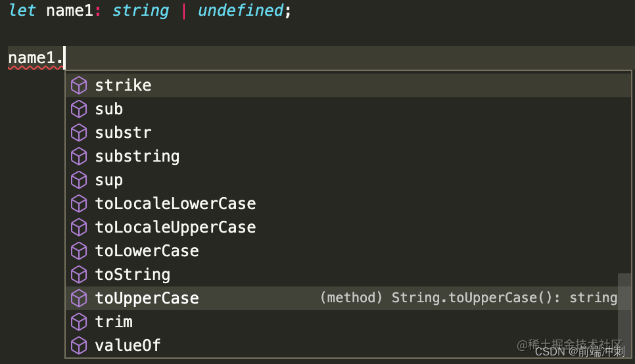Screen dimensions: 635x364
Task: Pick trim from the suggestion list
Action: (348, 322)
